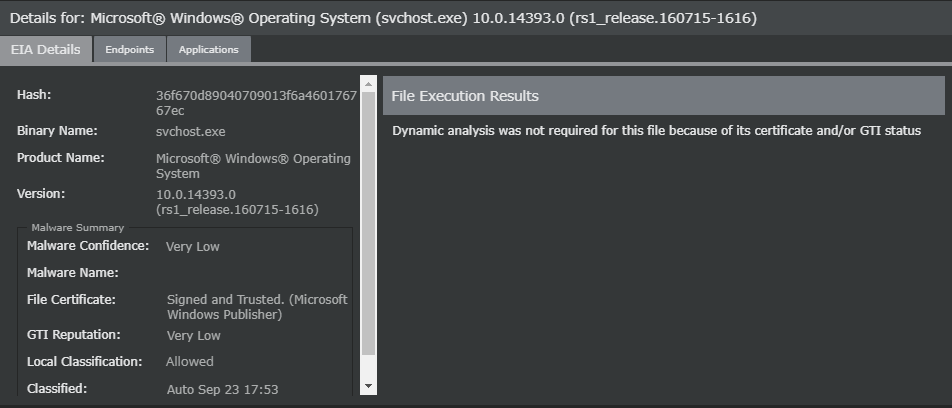This screenshot has height=408, width=952.
Task: Click the Classified value Auto Sep 23 17:53
Action: click(222, 390)
